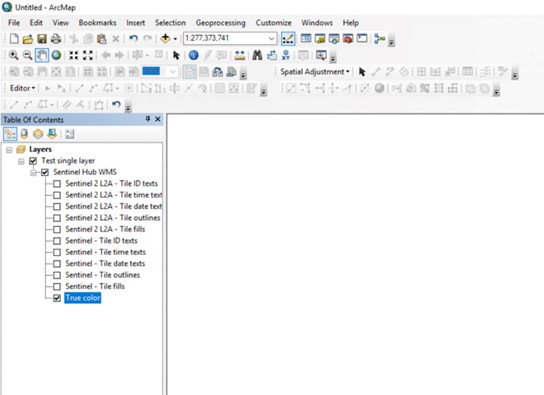Select the True color layer name
Image resolution: width=544 pixels, height=395 pixels.
[83, 298]
